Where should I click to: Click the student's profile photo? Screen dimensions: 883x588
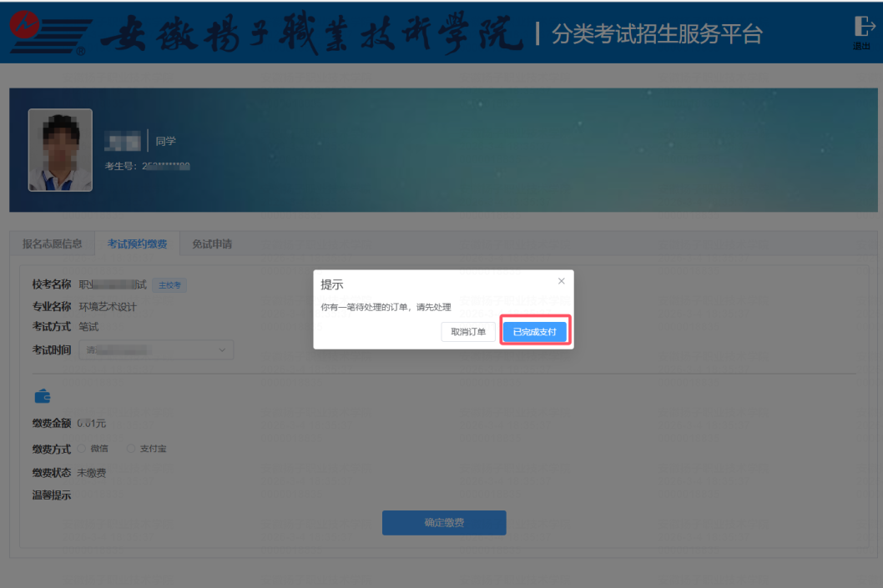(60, 150)
